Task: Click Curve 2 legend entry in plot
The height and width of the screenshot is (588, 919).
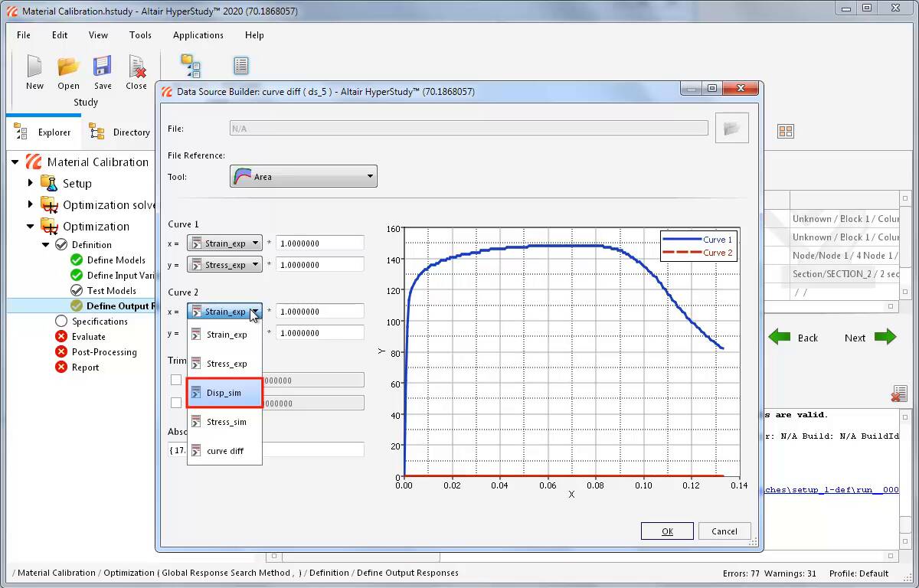Action: coord(698,253)
